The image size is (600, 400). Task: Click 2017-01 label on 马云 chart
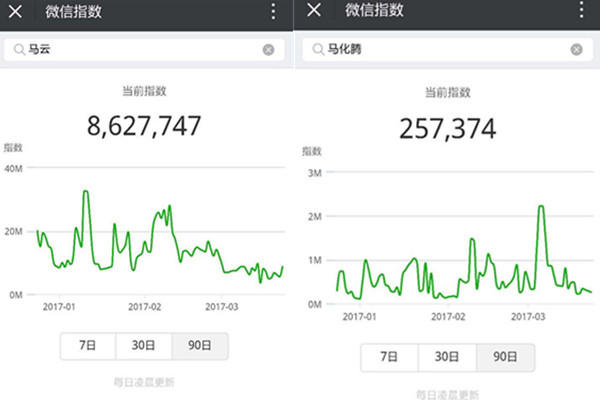[59, 307]
